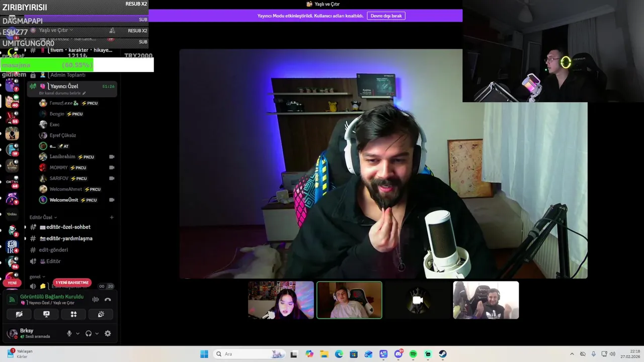The image size is (644, 362).
Task: Click 'Devre dışı bırak' button
Action: tap(386, 16)
